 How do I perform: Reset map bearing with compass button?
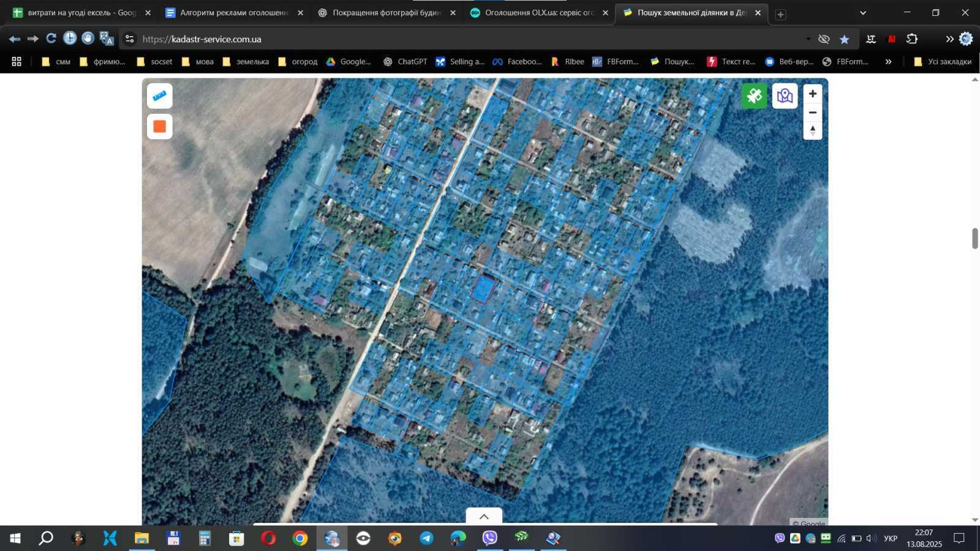813,131
